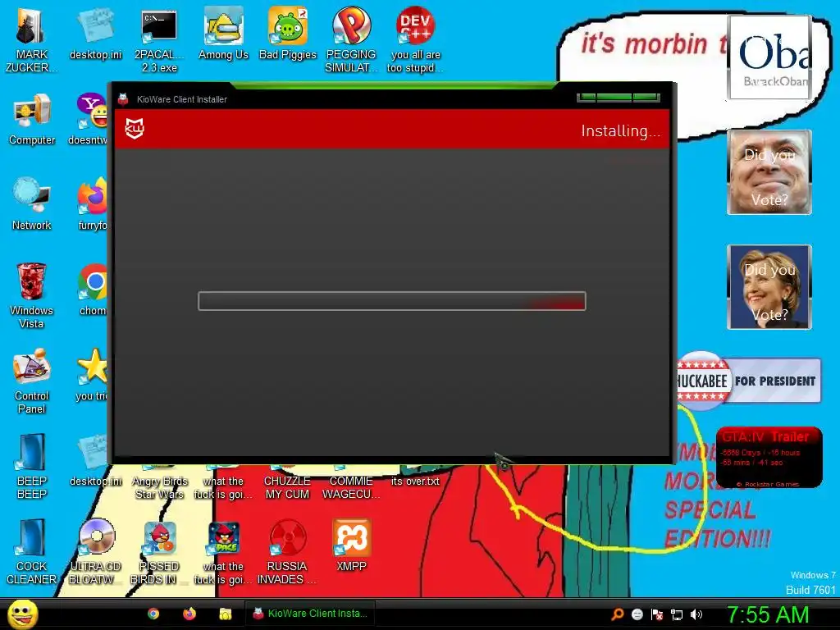The height and width of the screenshot is (630, 840).
Task: Open the Action Center flag tray icon
Action: [x=657, y=614]
